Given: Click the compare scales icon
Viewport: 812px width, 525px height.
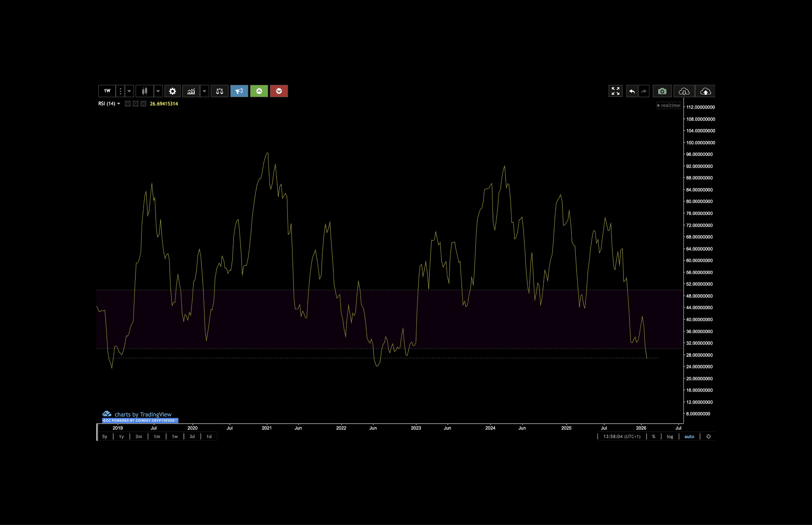Looking at the screenshot, I should click(220, 91).
